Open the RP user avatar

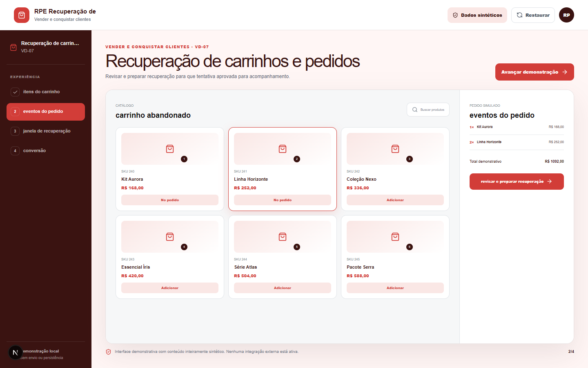566,15
